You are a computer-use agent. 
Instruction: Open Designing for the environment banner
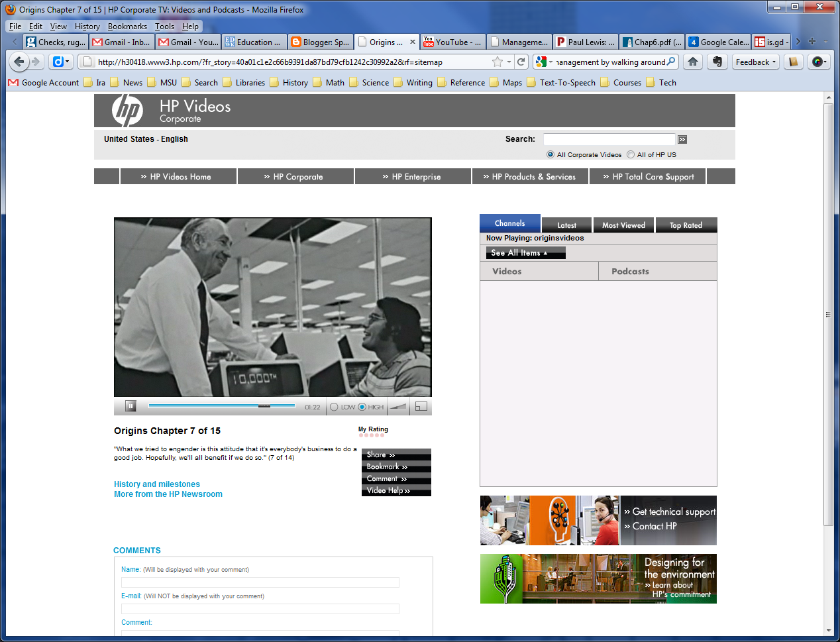coord(598,578)
